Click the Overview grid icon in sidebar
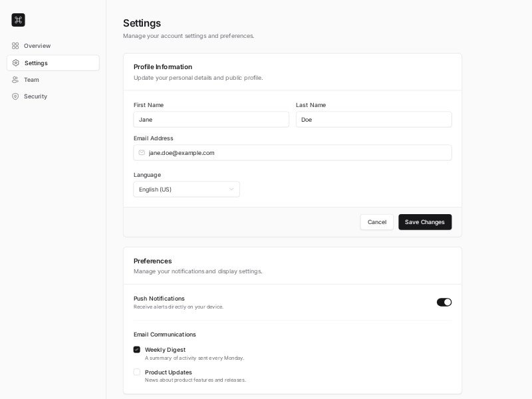Viewport: 532px width, 399px height. coord(15,46)
